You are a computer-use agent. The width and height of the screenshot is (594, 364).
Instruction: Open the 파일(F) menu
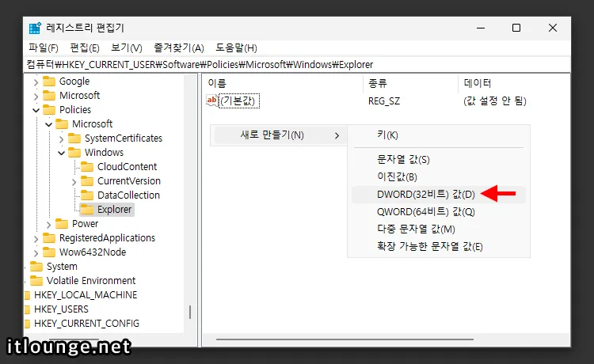(44, 48)
